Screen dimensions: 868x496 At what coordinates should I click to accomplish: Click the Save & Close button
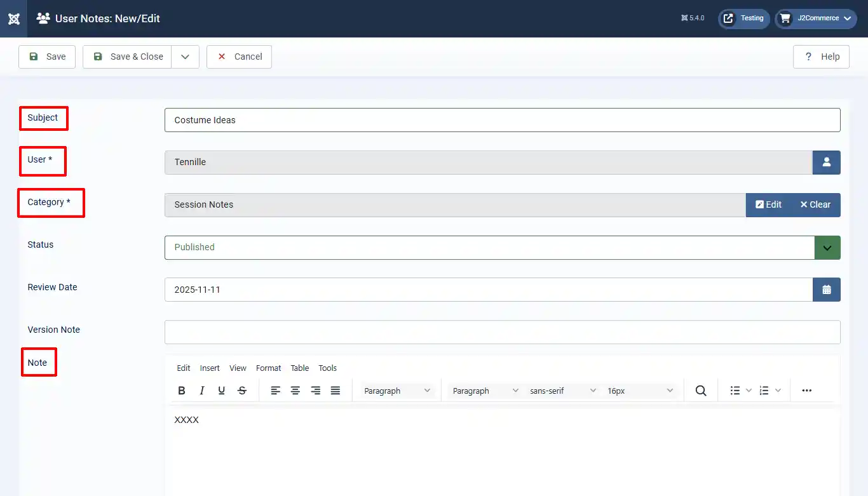pyautogui.click(x=127, y=57)
